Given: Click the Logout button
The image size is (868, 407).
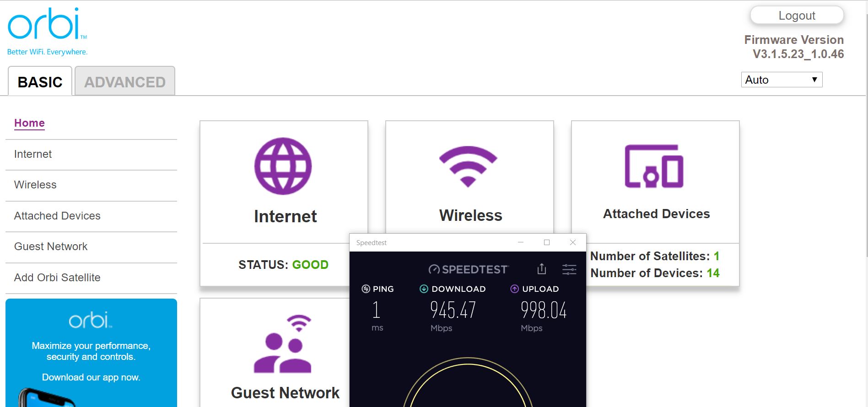Looking at the screenshot, I should 797,16.
